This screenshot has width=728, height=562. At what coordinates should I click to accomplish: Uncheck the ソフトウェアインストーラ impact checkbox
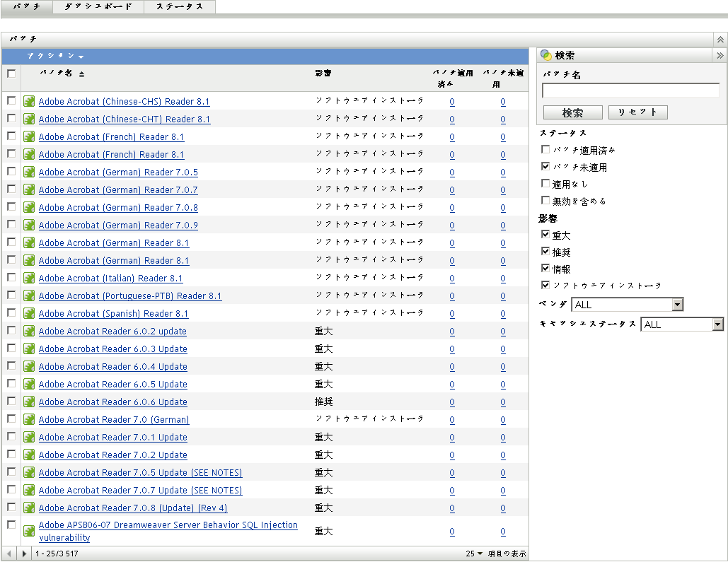pyautogui.click(x=545, y=284)
